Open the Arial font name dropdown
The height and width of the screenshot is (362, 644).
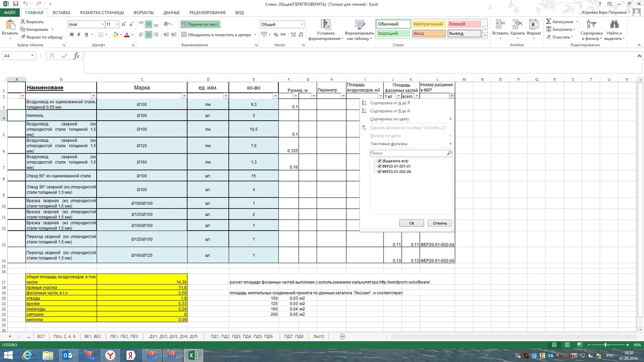(103, 24)
